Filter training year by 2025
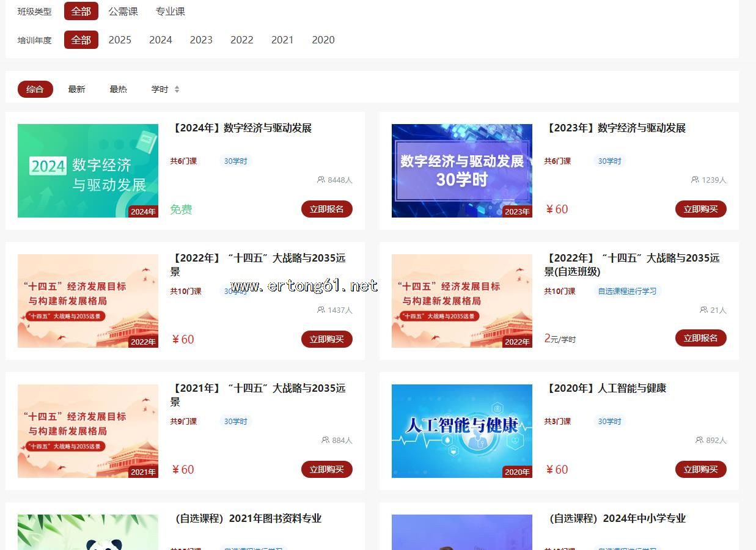This screenshot has height=550, width=756. tap(120, 40)
